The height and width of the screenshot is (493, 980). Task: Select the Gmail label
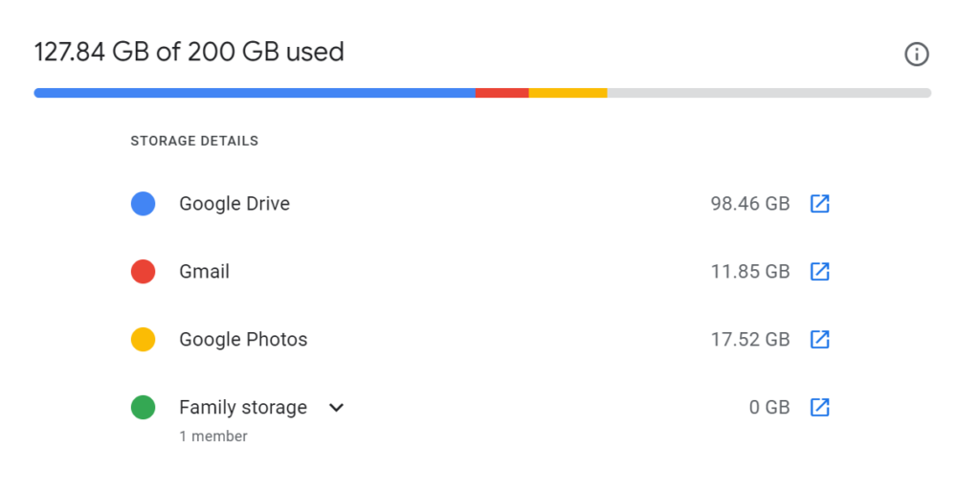(205, 272)
